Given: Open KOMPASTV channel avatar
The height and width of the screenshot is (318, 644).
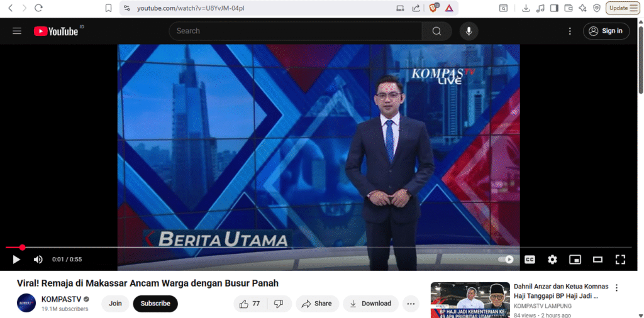Looking at the screenshot, I should tap(26, 303).
